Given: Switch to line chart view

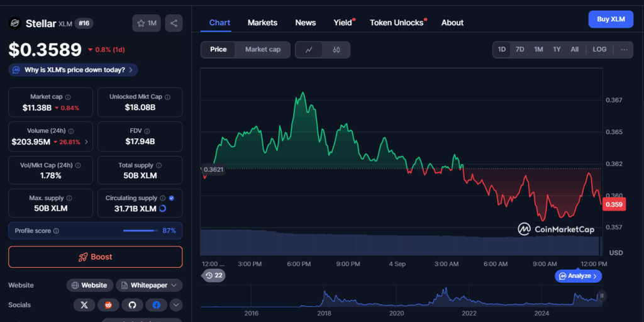Looking at the screenshot, I should point(309,50).
